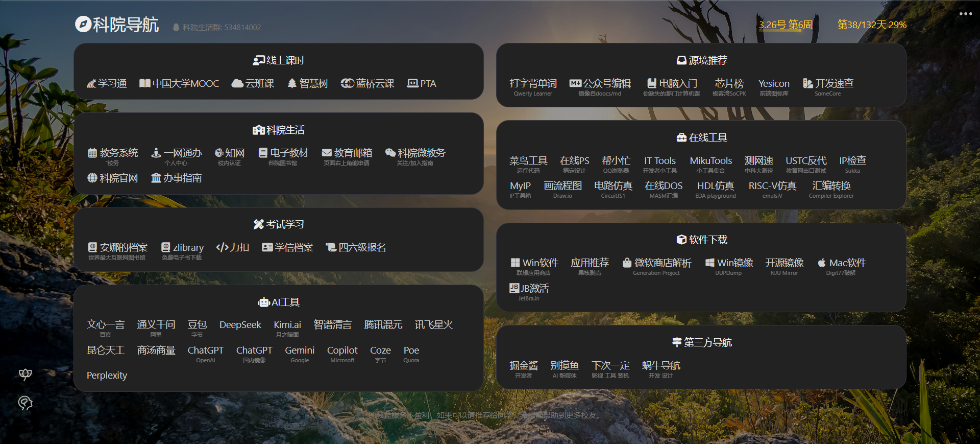Image resolution: width=980 pixels, height=444 pixels.
Task: Click the 蓝桥云课 icon
Action: click(348, 83)
